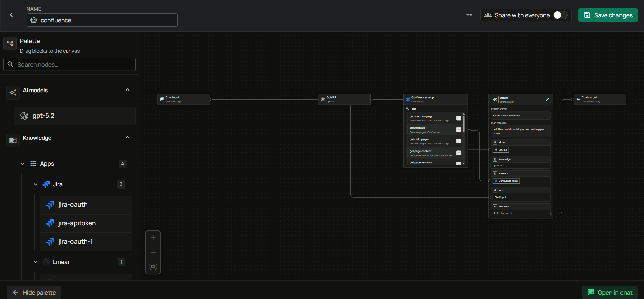Viewport: 644px width, 299px height.
Task: Save changes to the agent
Action: point(608,15)
